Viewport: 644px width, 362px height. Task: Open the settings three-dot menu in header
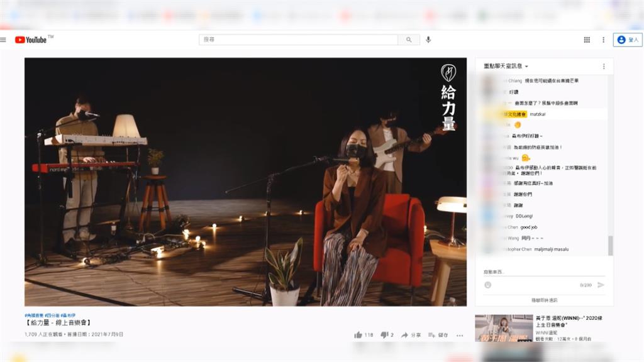pyautogui.click(x=603, y=40)
